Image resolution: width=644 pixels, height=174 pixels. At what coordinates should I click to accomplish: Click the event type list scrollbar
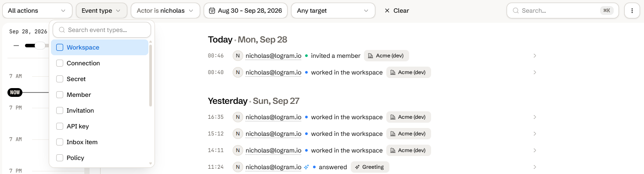[151, 75]
